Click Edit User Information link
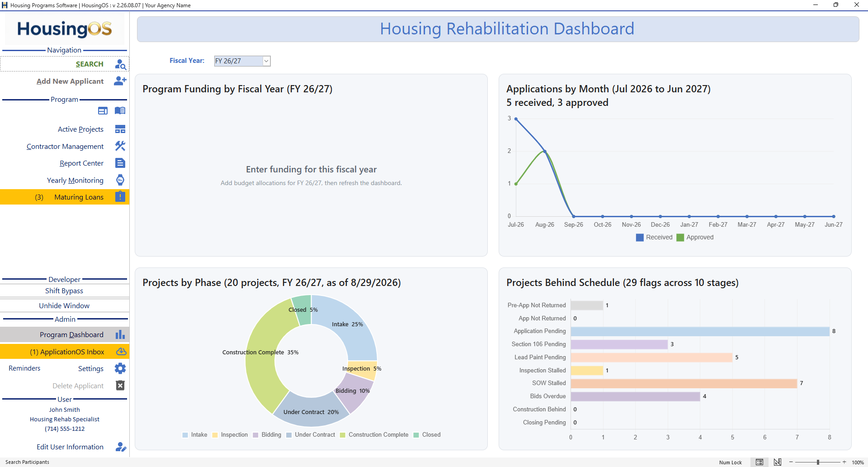Screen dimensions: 868x467 coord(70,447)
